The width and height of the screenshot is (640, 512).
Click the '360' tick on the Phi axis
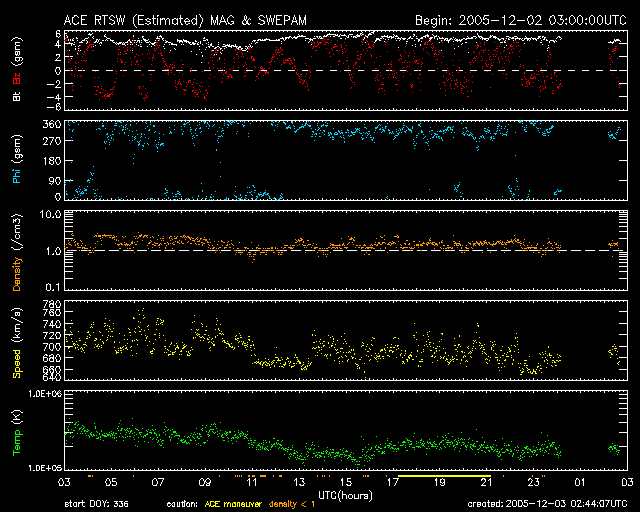(52, 125)
